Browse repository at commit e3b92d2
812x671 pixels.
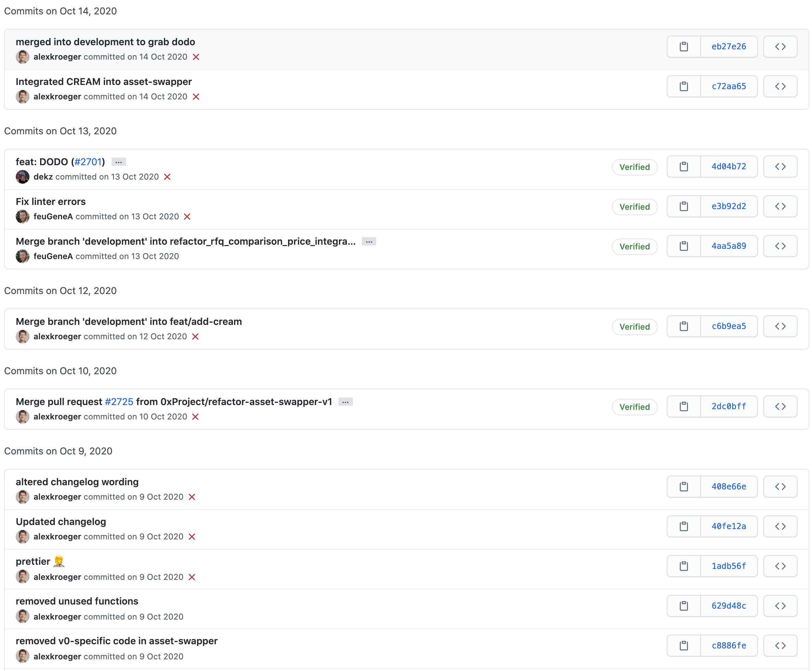coord(780,206)
